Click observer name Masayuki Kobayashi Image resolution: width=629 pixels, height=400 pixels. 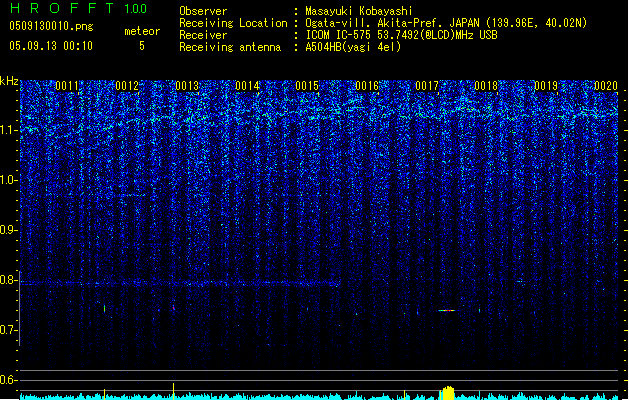(x=358, y=11)
